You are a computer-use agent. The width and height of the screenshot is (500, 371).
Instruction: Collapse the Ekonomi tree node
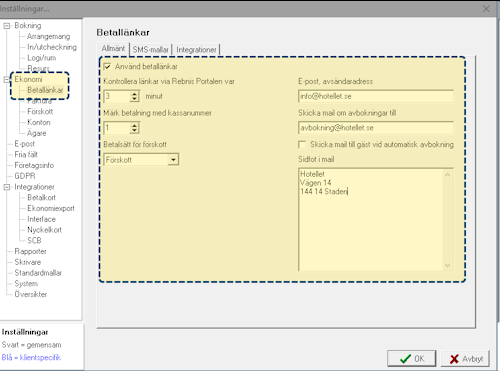(7, 79)
